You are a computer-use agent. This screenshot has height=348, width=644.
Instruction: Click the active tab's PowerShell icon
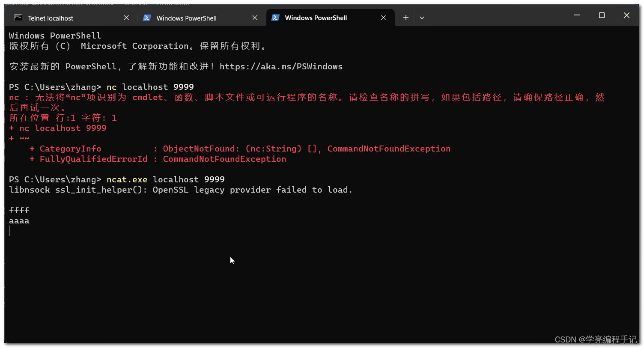(276, 18)
